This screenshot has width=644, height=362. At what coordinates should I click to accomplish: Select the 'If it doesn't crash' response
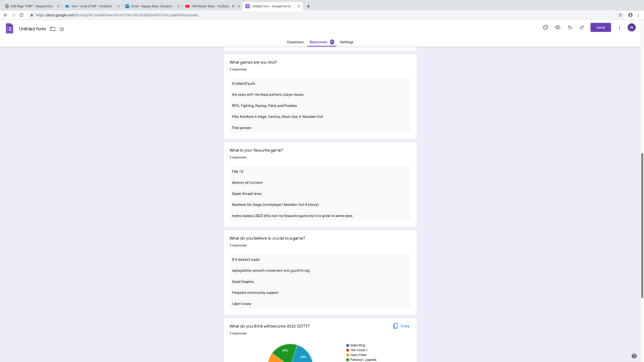(320, 260)
